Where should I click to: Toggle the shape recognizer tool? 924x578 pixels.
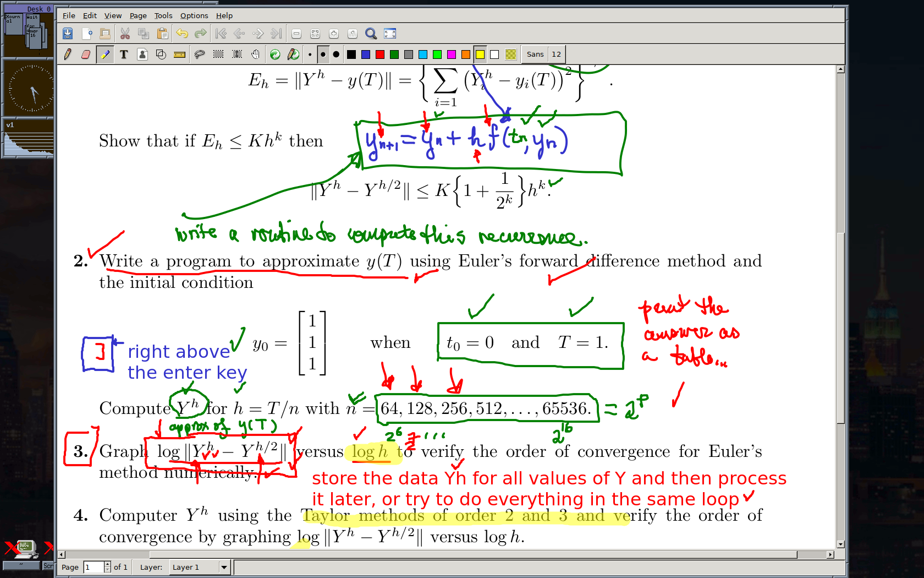point(161,54)
